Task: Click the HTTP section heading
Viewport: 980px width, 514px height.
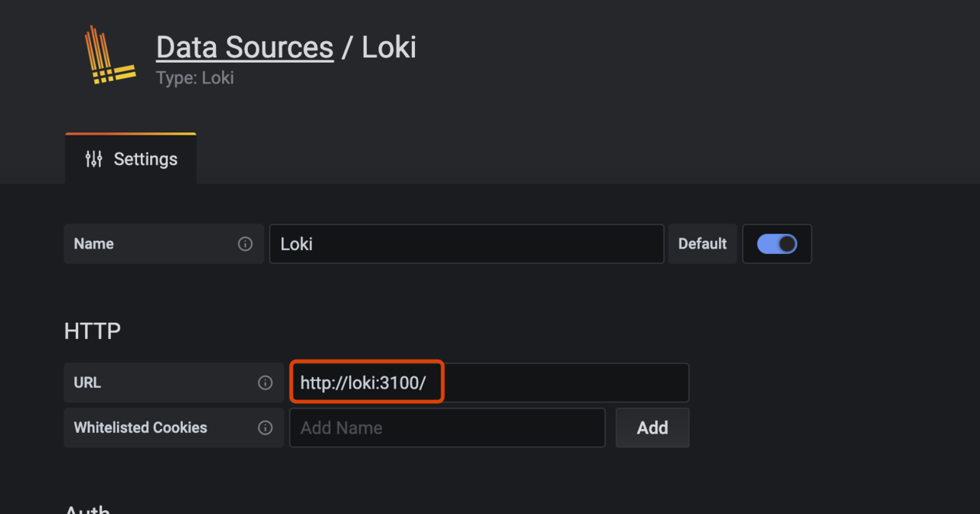Action: pyautogui.click(x=93, y=331)
